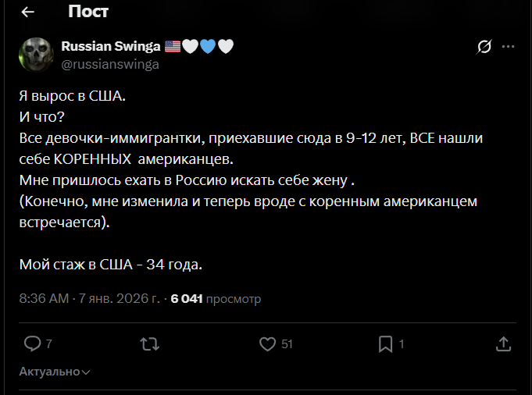Click the bookmark count 1
The width and height of the screenshot is (532, 395).
point(402,344)
